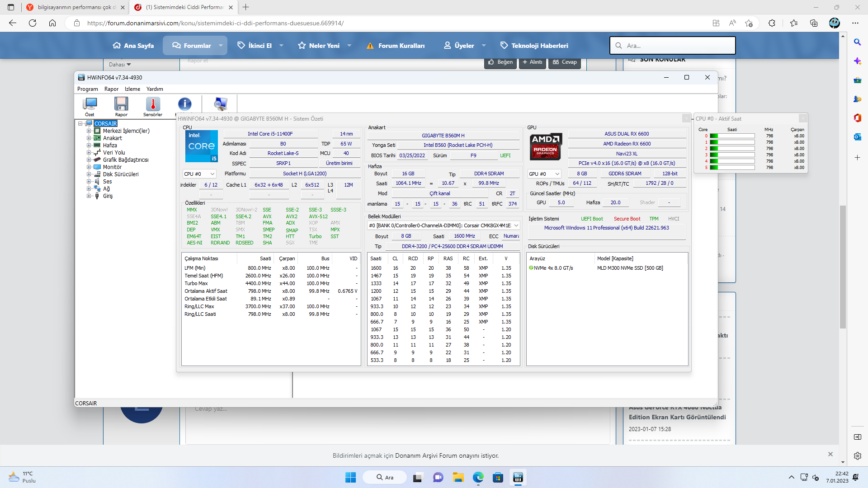Open the Sensörler sensors toolbar icon
Viewport: 868px width, 488px height.
(x=153, y=105)
